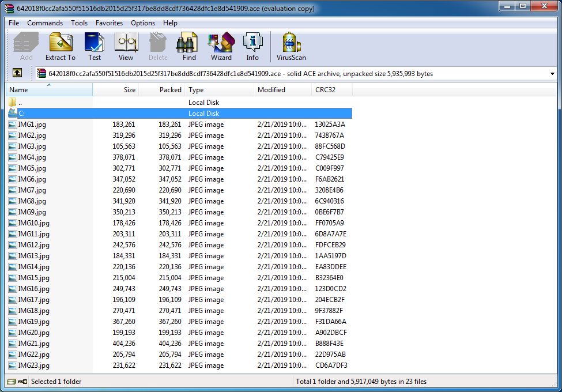Click the IMG1.jpg file icon
The height and width of the screenshot is (392, 562).
[13, 125]
